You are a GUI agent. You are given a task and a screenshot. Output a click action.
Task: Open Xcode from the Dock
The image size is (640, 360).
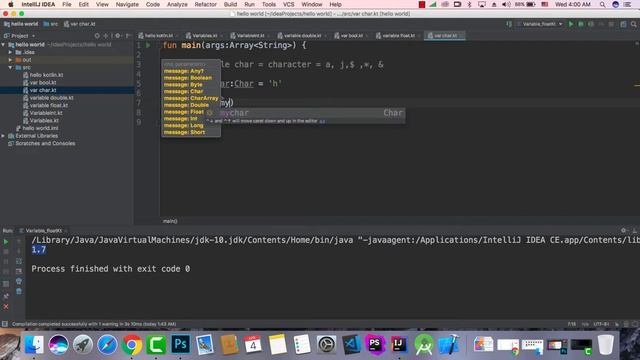[x=449, y=345]
